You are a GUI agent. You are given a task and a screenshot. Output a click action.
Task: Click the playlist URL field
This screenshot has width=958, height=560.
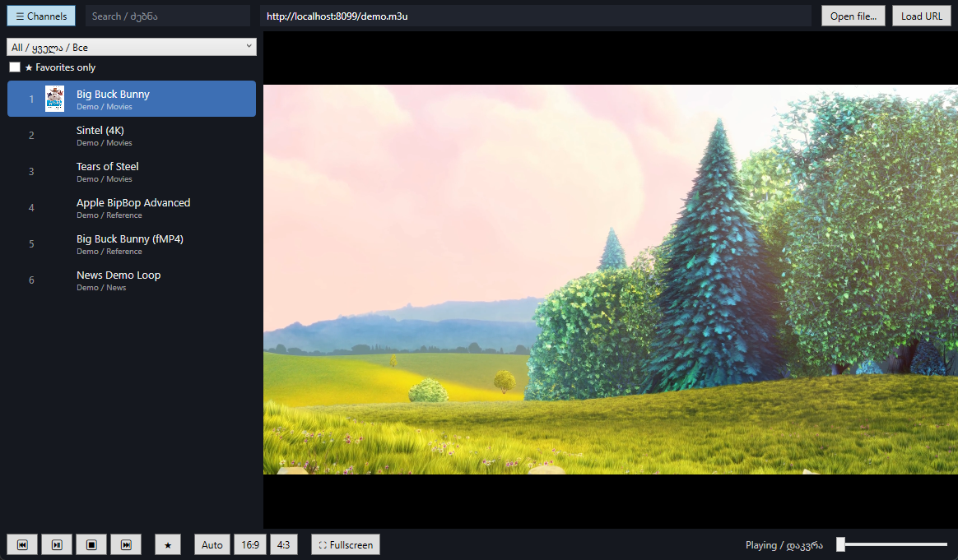pyautogui.click(x=535, y=16)
